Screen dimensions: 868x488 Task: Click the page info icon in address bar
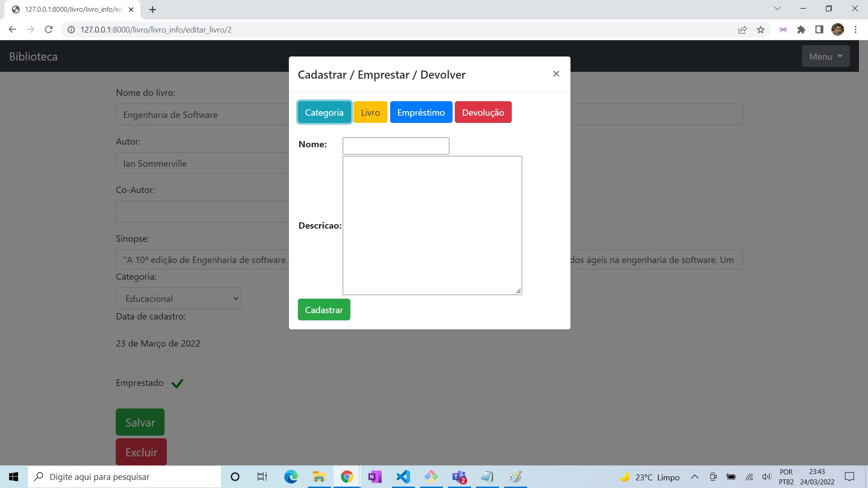point(71,30)
